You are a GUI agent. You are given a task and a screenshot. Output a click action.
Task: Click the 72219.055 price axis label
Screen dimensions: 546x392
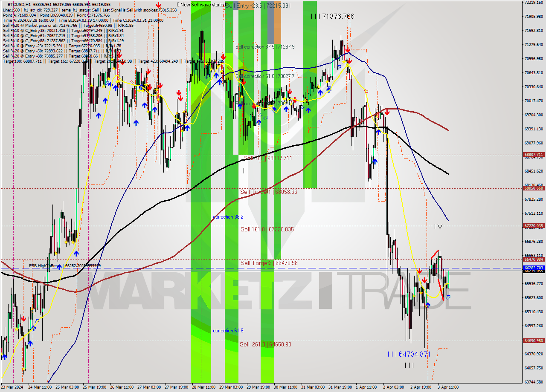coord(534,3)
